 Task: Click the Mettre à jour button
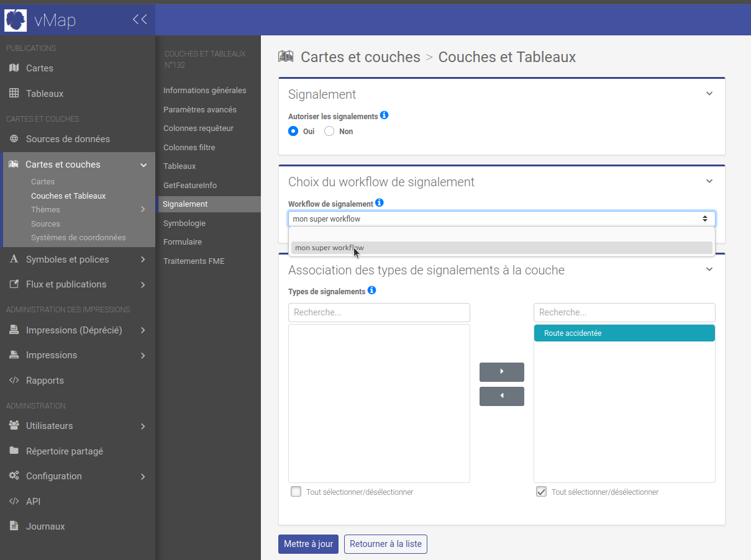(x=308, y=544)
